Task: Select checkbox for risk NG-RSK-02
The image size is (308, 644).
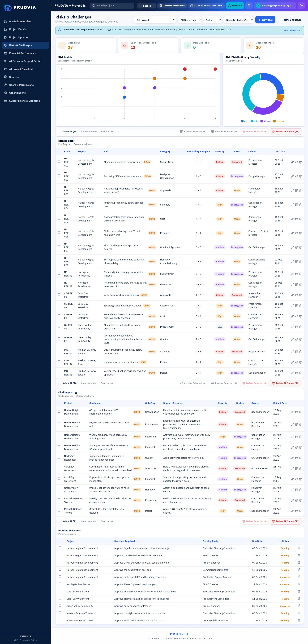Action: coord(59,284)
